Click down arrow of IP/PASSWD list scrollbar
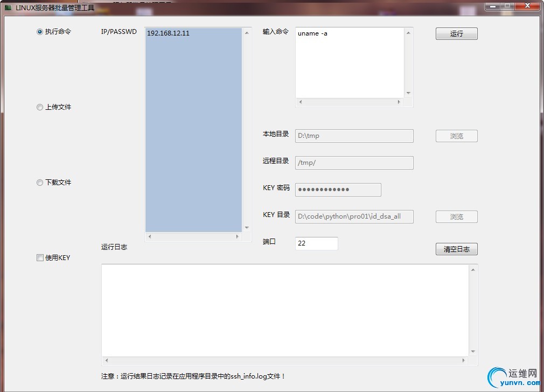 coord(247,228)
